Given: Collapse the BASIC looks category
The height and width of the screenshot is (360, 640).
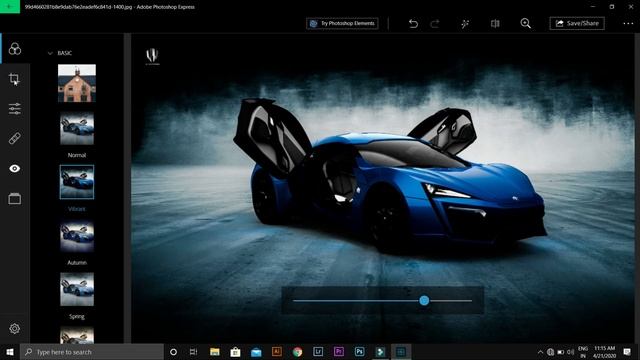Looking at the screenshot, I should (50, 53).
